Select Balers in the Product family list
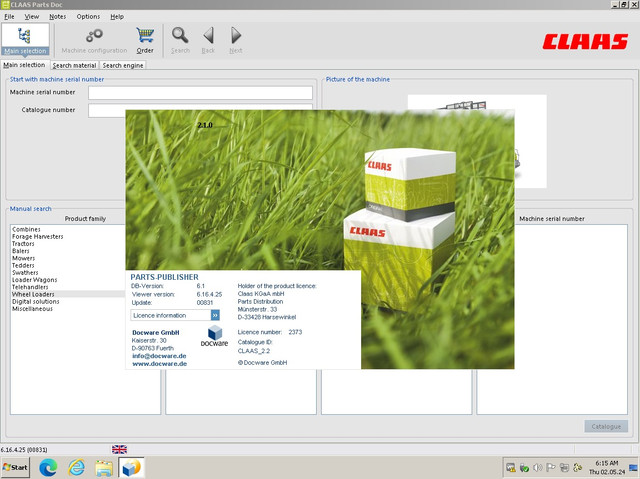The image size is (640, 479). [x=21, y=251]
